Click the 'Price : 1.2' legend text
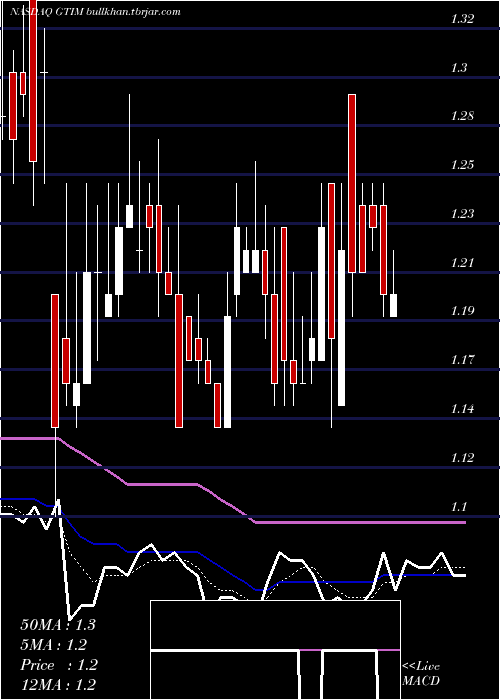 (x=59, y=665)
